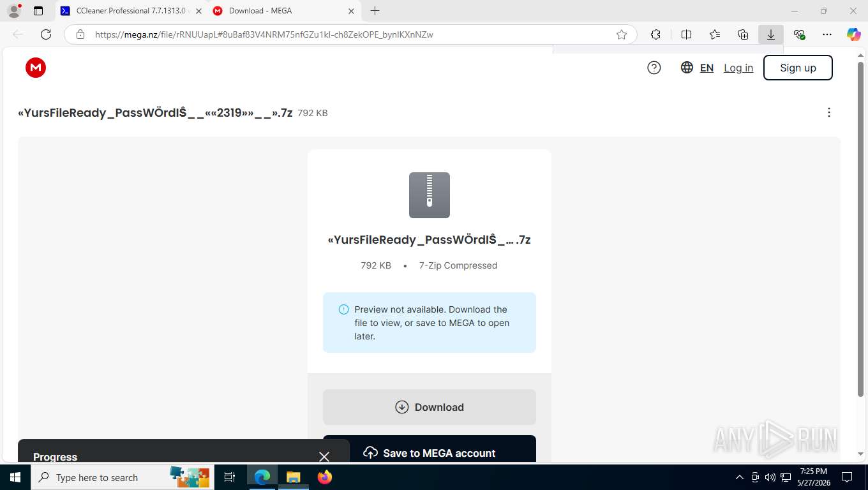Screen dimensions: 868x490
Task: Click Save to MEGA account button
Action: pos(430,449)
